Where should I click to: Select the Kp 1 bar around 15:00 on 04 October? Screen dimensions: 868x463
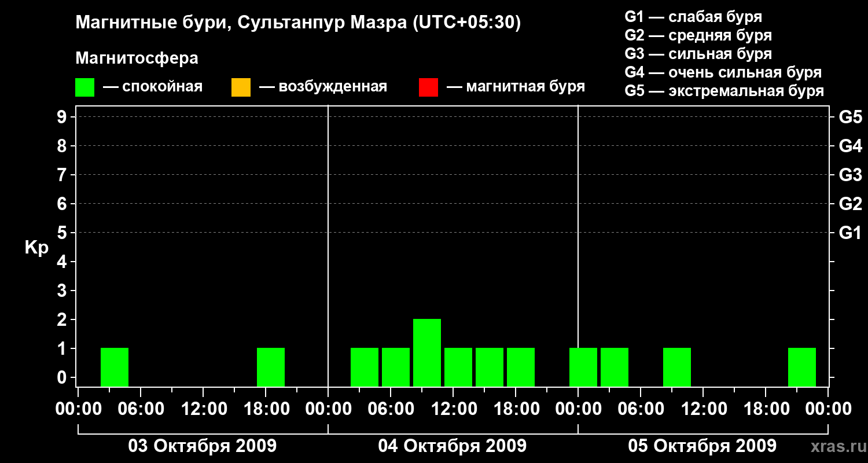pyautogui.click(x=490, y=367)
